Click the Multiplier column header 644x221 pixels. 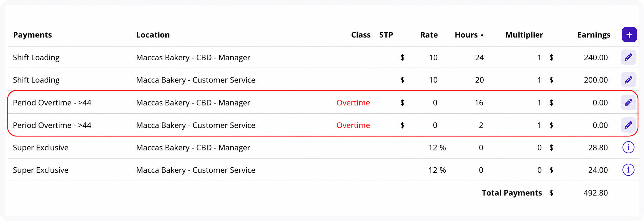click(x=524, y=35)
